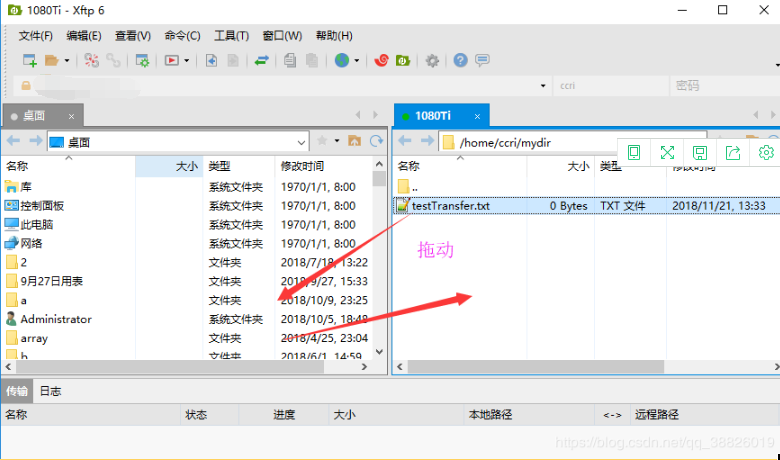780x460 pixels.
Task: Sort remote files by 名称 column
Action: click(460, 166)
